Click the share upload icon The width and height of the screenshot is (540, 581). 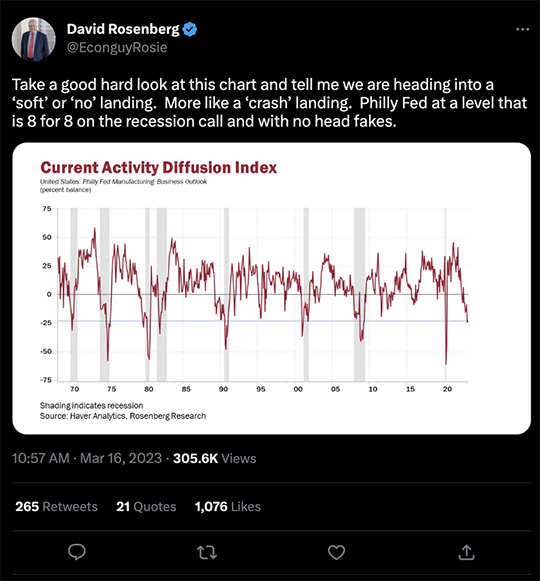point(466,552)
